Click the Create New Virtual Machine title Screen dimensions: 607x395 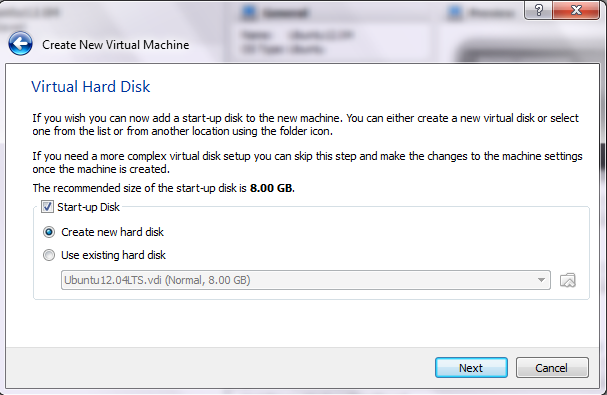point(116,45)
